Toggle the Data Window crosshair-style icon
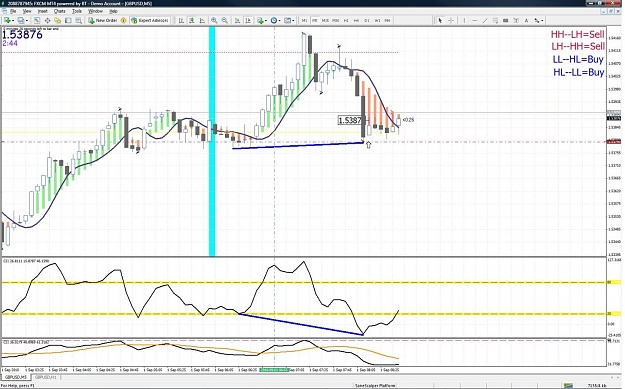This screenshot has height=389, width=625. pyautogui.click(x=47, y=20)
